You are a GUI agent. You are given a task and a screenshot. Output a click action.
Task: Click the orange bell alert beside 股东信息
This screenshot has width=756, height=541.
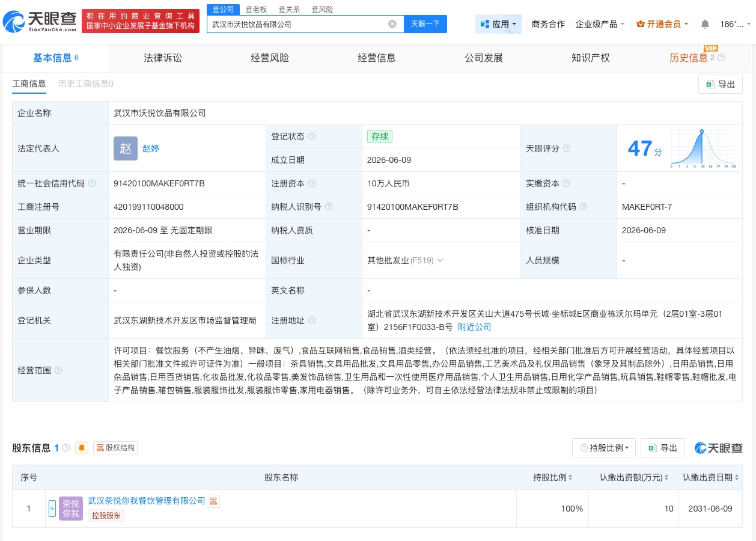coord(82,448)
